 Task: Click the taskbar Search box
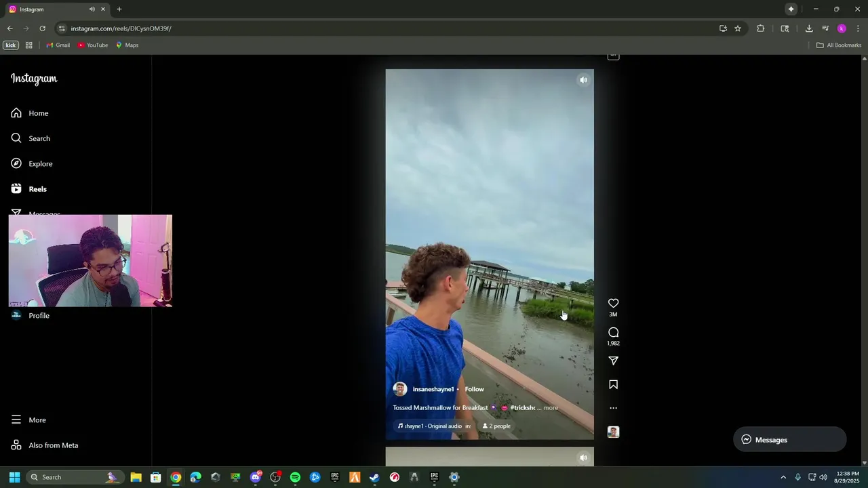coord(75,477)
